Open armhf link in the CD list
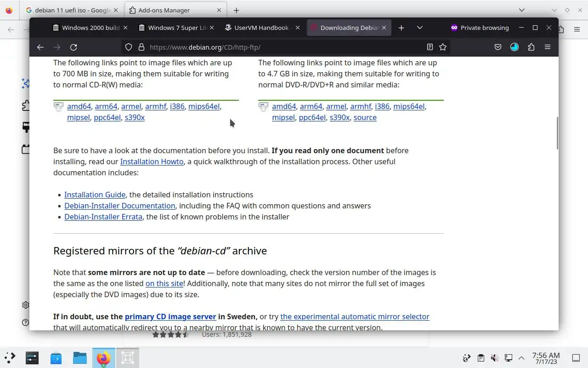588x368 pixels. 156,106
